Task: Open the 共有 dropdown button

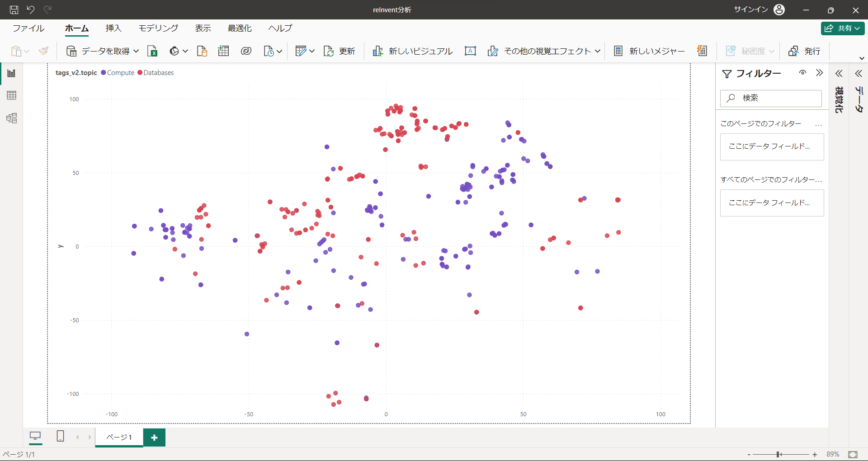Action: click(842, 28)
